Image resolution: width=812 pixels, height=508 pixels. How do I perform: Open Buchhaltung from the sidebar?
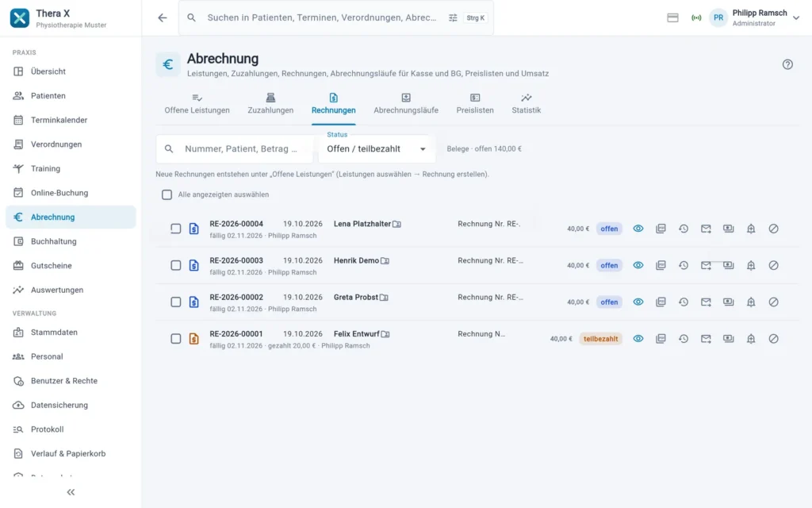(71, 241)
